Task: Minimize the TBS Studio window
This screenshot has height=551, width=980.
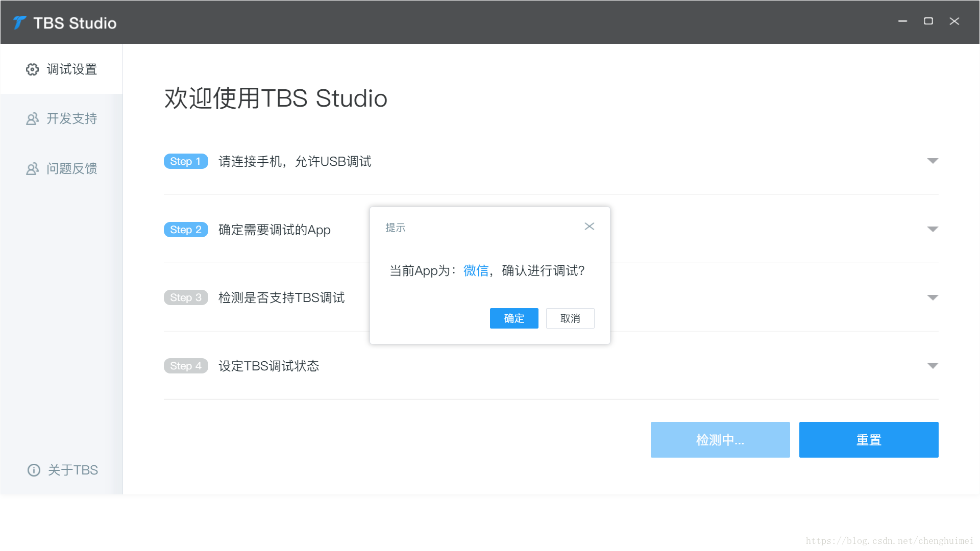Action: pos(902,21)
